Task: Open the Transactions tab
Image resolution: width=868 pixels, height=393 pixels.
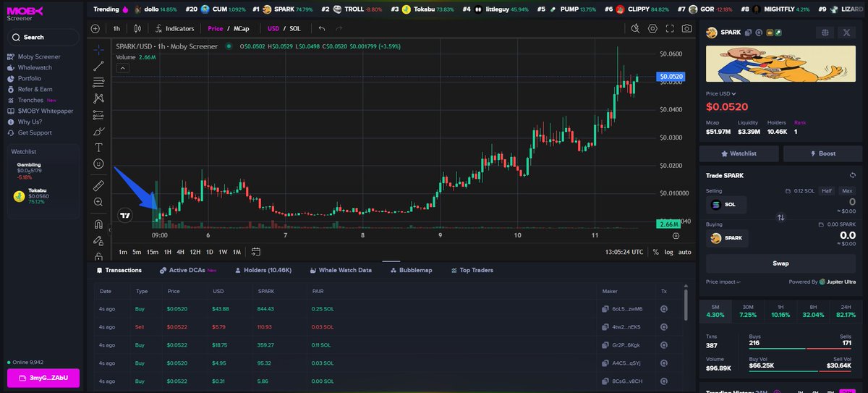Action: tap(119, 270)
